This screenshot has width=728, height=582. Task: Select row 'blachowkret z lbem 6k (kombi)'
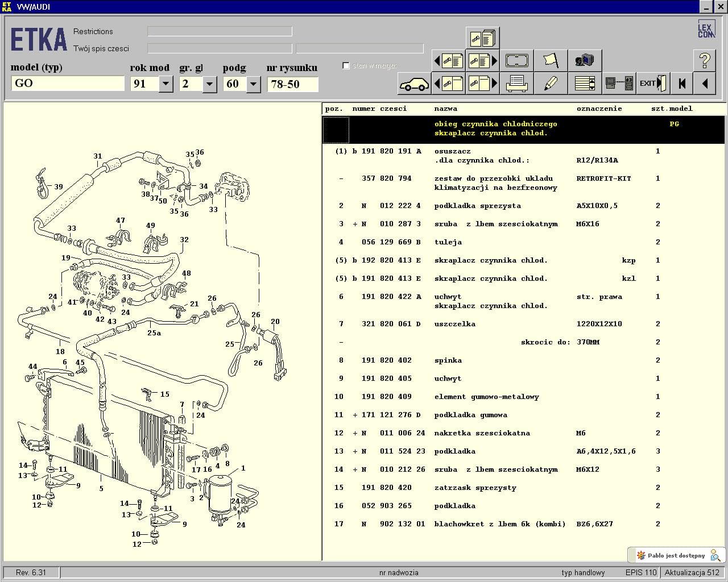click(523, 524)
